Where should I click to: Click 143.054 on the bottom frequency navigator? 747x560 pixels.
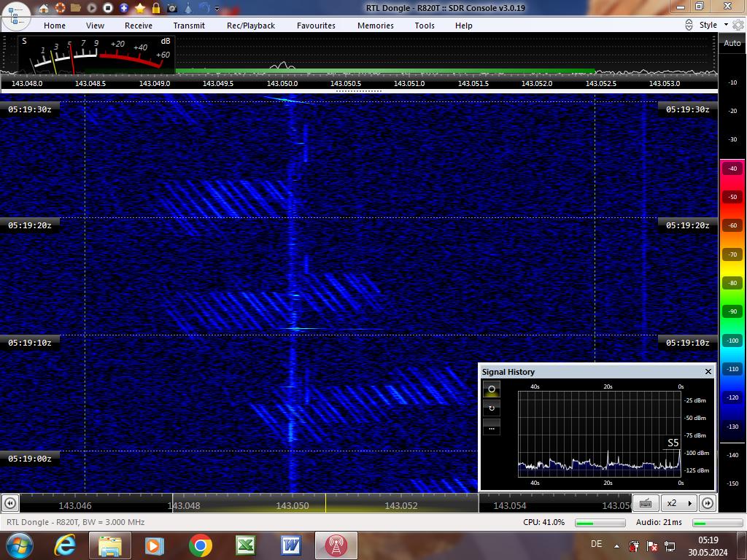pos(509,506)
